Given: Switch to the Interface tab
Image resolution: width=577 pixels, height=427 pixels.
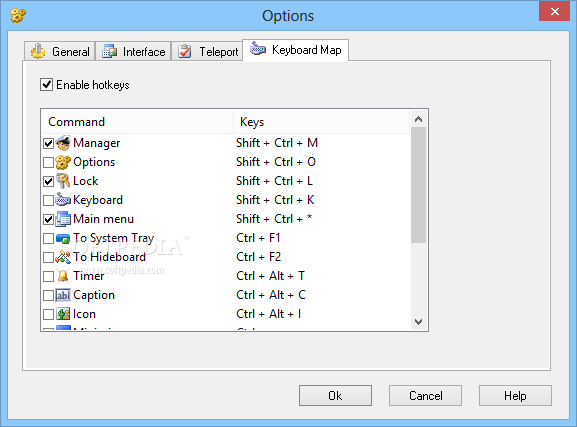Looking at the screenshot, I should (x=133, y=51).
